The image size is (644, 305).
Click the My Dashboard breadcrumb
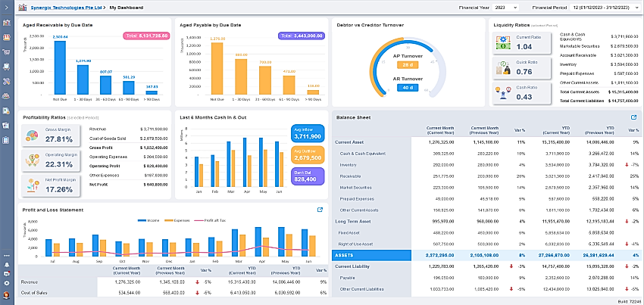coord(127,8)
